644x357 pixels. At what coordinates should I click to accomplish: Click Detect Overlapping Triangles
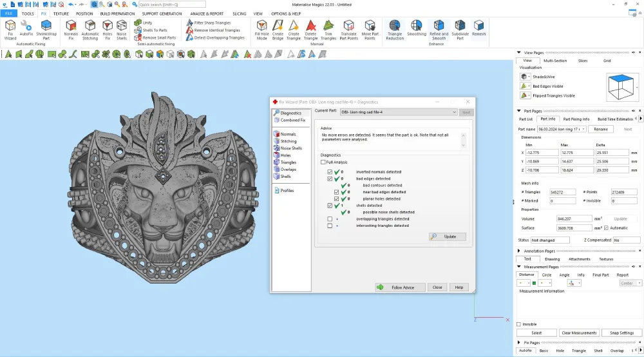click(x=215, y=37)
